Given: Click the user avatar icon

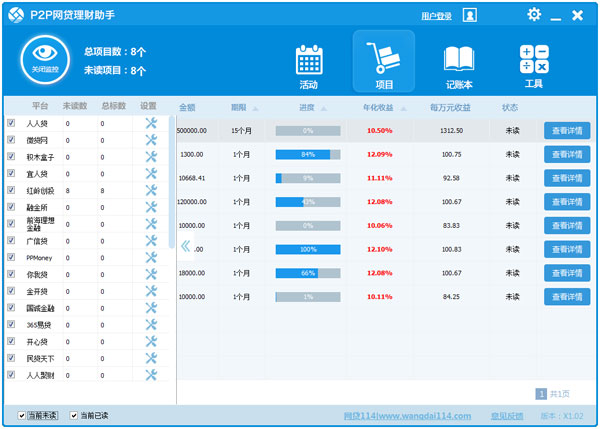Looking at the screenshot, I should 470,15.
